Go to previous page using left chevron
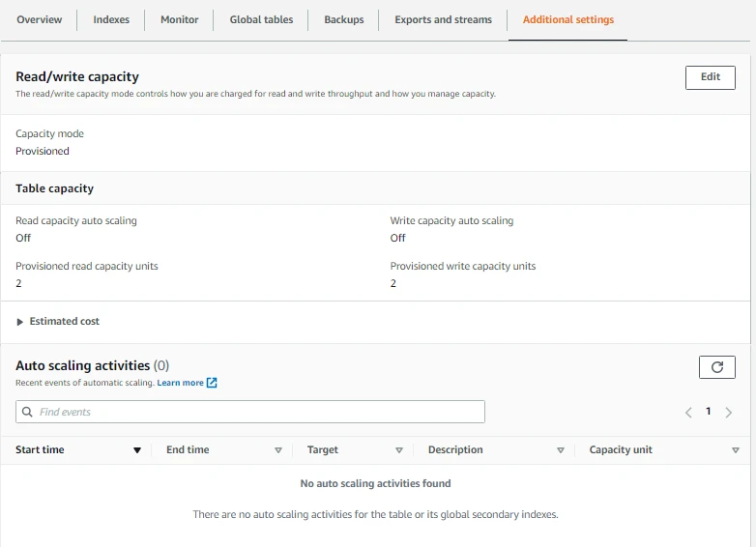Screen dimensions: 756x547 pyautogui.click(x=688, y=413)
